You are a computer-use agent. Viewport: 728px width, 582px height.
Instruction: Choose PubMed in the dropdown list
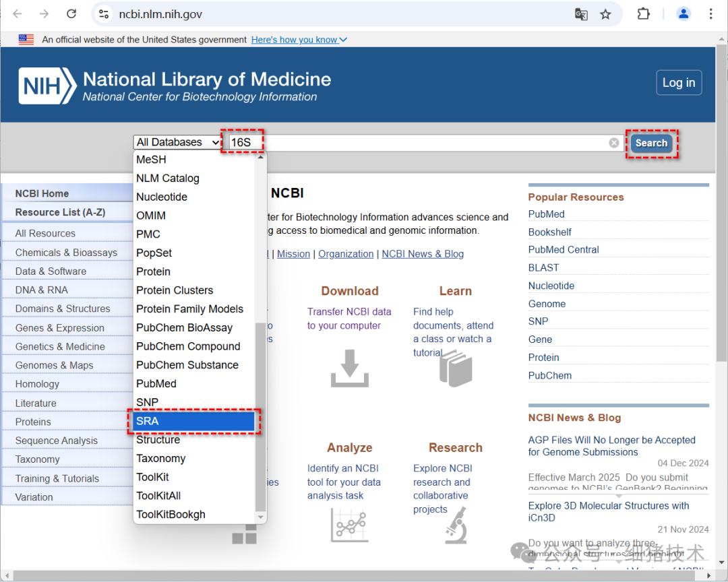(156, 384)
